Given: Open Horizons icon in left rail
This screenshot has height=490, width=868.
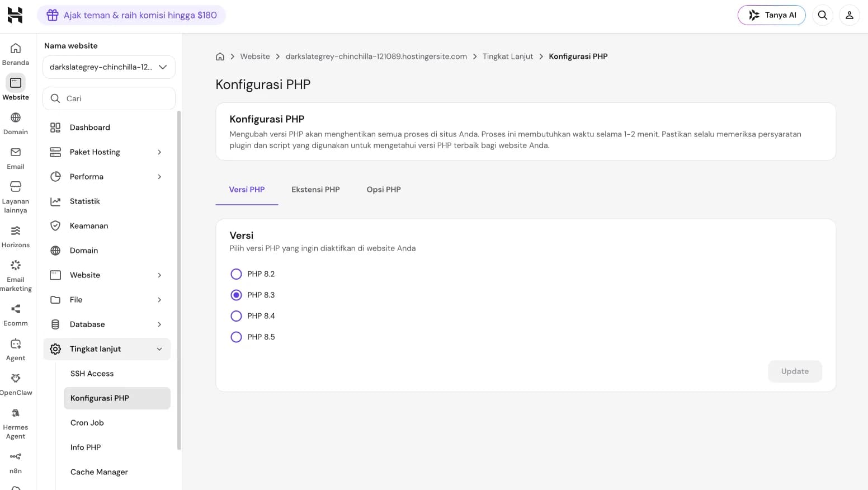Looking at the screenshot, I should click(x=16, y=230).
